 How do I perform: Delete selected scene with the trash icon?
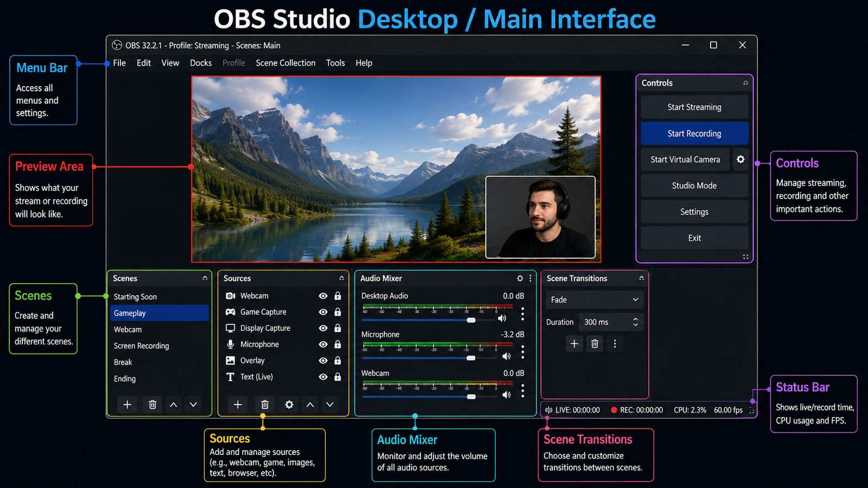point(152,404)
